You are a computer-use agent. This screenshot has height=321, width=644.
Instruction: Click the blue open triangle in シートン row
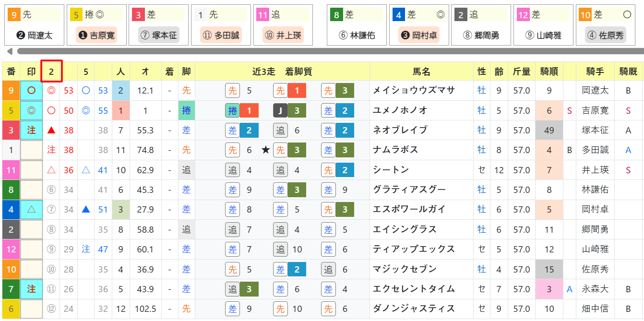(x=86, y=170)
